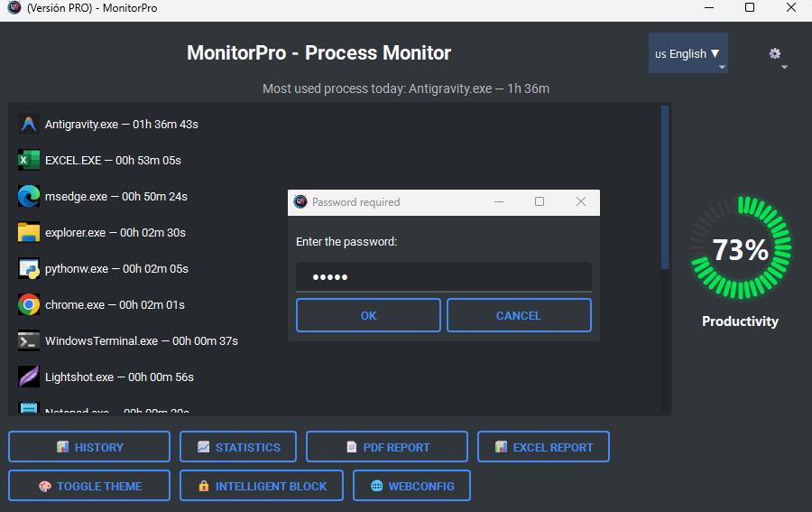Maximize the Password required dialog
Screen dimensions: 812x512
540,201
